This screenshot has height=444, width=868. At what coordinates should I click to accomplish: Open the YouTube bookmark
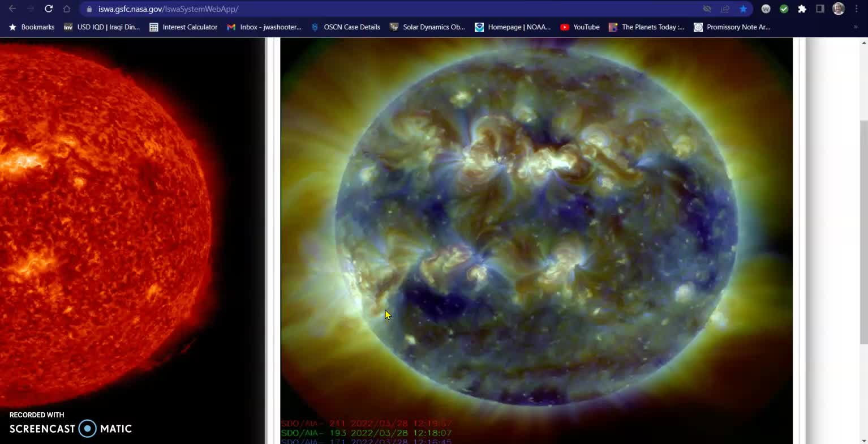coord(580,27)
